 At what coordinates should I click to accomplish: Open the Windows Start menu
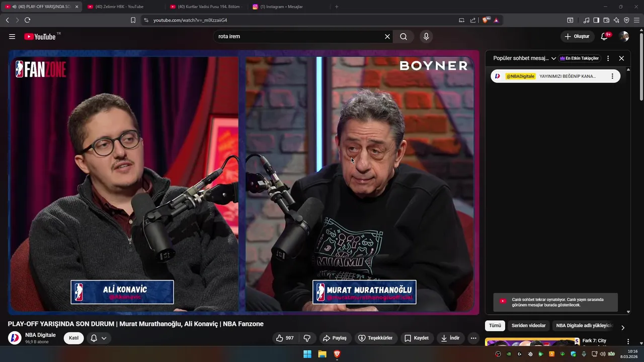tap(307, 354)
